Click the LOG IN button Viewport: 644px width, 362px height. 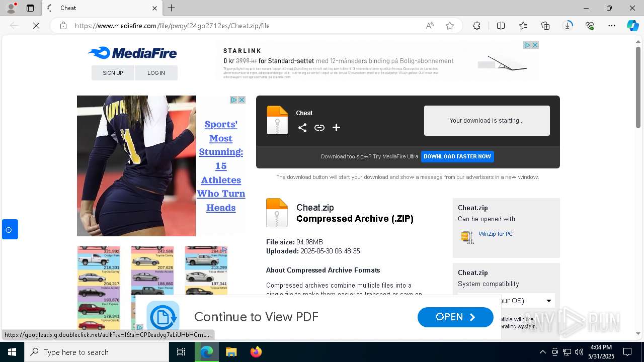point(156,73)
